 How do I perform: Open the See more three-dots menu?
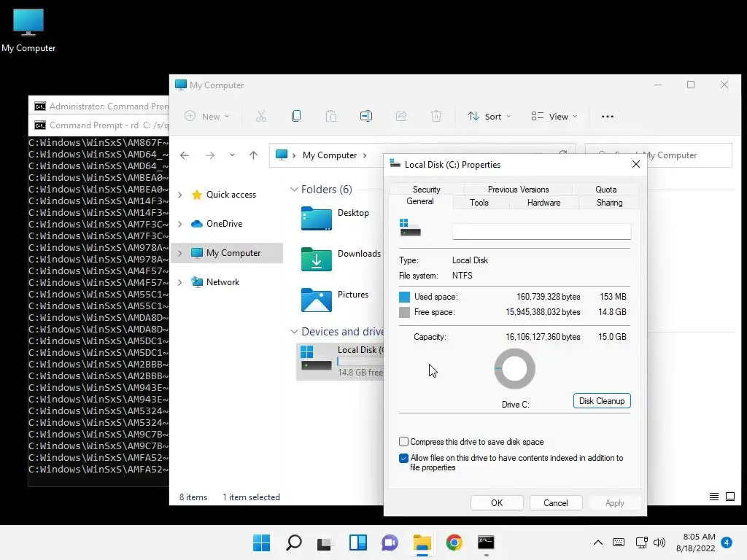pos(608,116)
